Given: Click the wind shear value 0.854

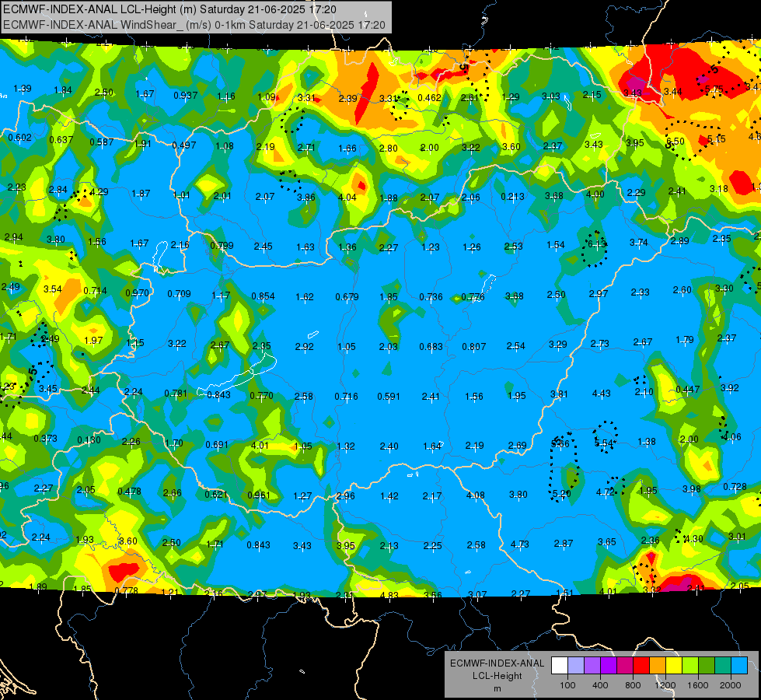Looking at the screenshot, I should point(263,296).
